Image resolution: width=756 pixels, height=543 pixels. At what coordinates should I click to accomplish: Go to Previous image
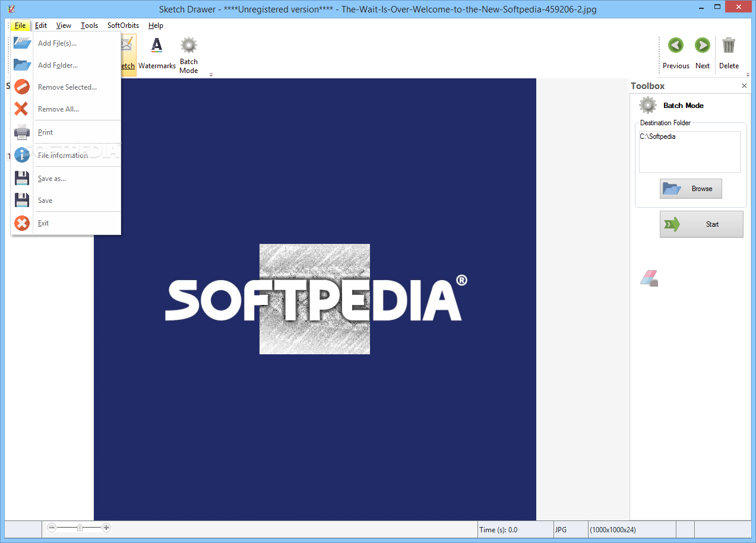click(676, 53)
